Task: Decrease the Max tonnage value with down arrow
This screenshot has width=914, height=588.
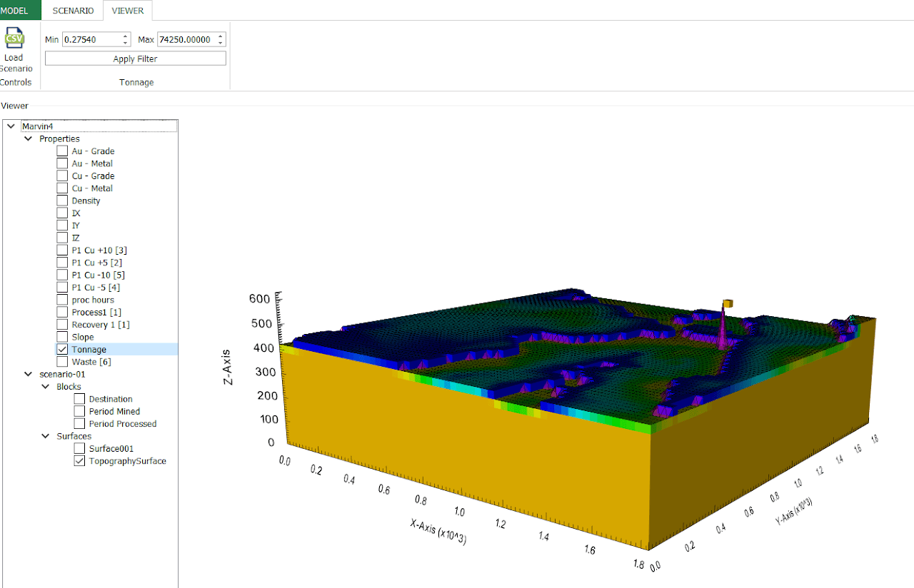Action: [220, 43]
